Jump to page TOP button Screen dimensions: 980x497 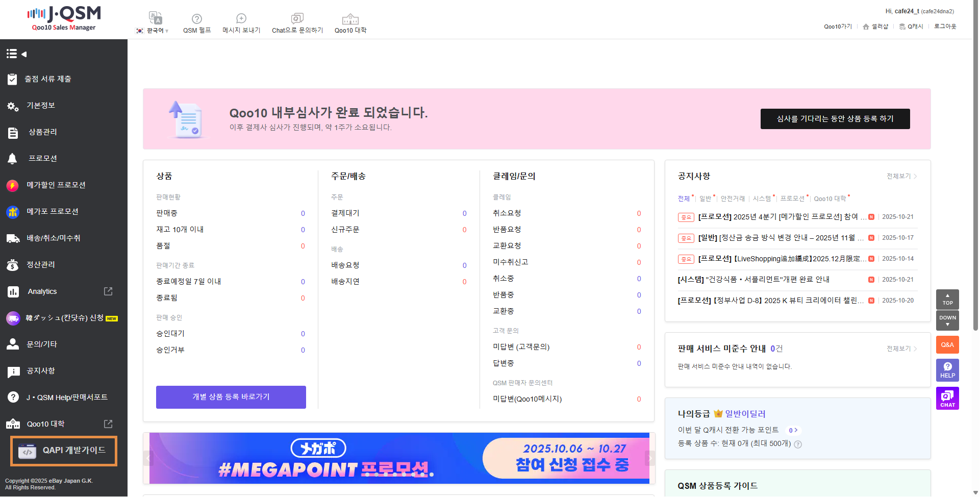[x=947, y=300]
